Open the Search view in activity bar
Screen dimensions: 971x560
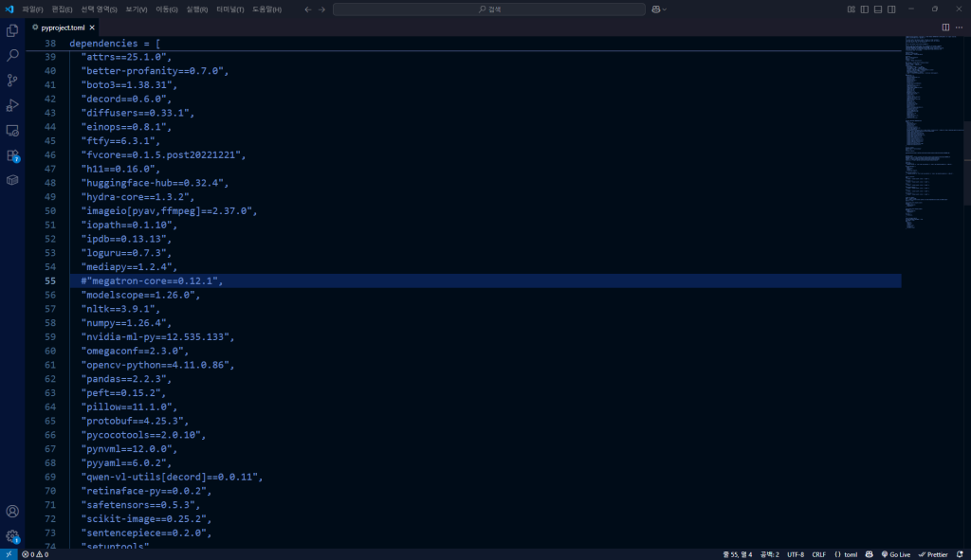tap(12, 56)
